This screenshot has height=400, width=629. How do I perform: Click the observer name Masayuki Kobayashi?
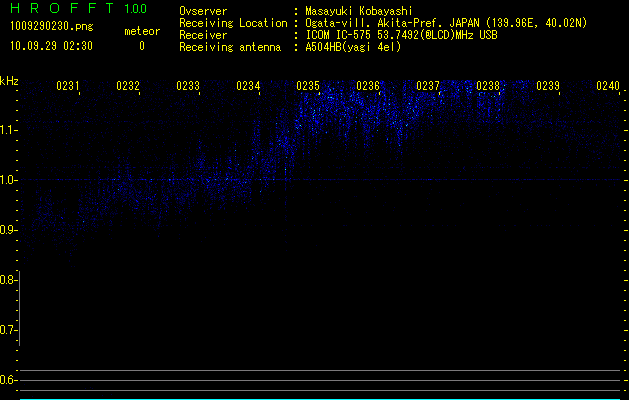pos(359,11)
